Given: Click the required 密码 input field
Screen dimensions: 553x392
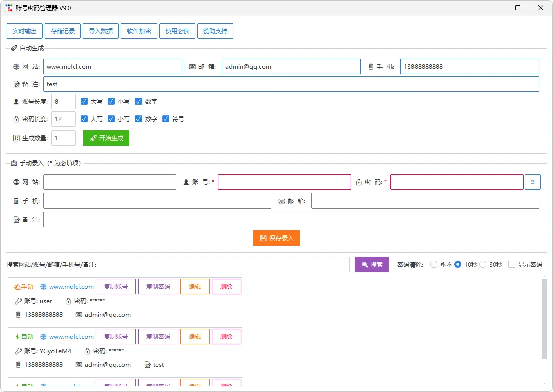Looking at the screenshot, I should pos(457,182).
